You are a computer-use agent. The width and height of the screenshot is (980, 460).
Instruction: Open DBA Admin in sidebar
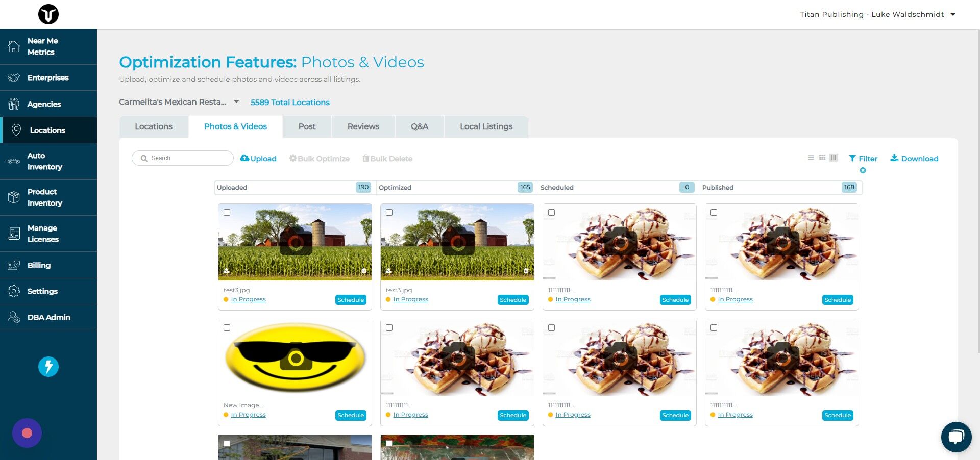tap(48, 317)
